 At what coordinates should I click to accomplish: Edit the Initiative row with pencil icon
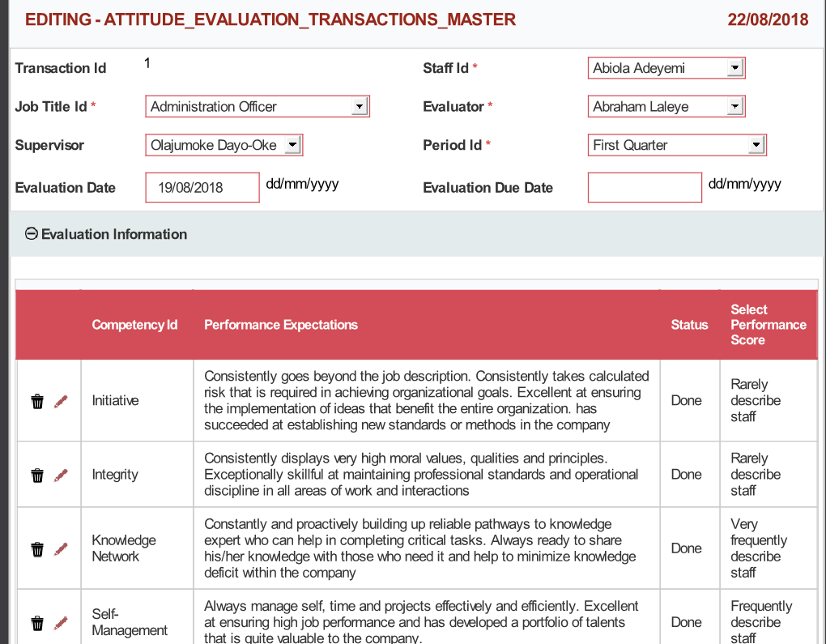click(x=61, y=402)
